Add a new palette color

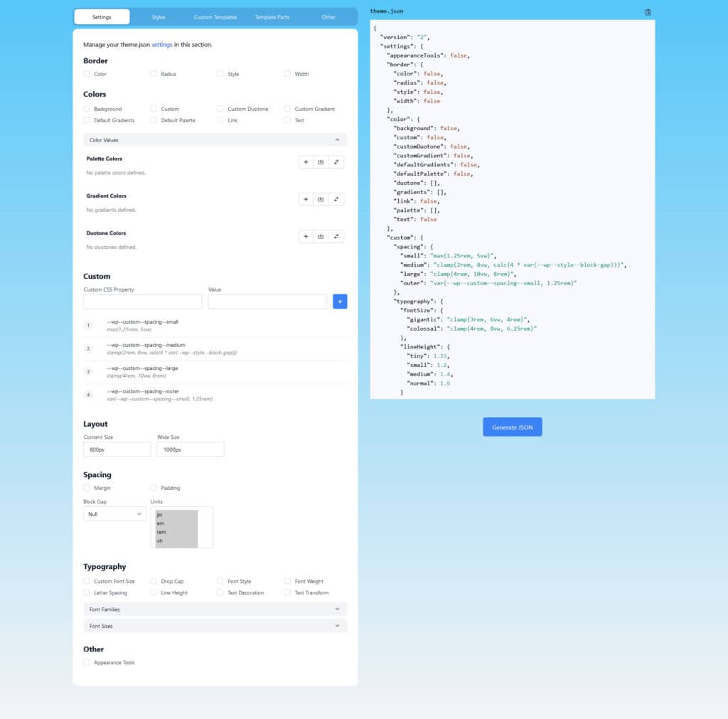(x=306, y=161)
